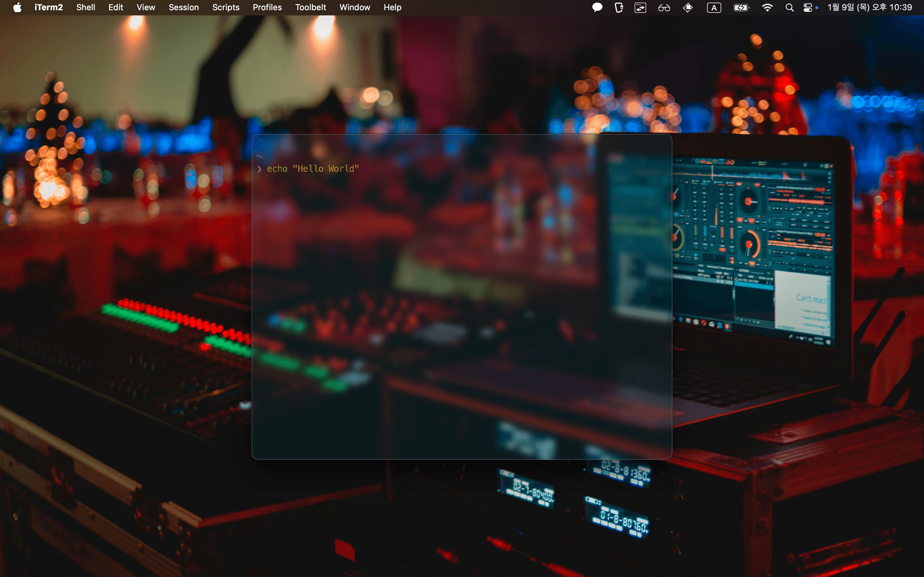The height and width of the screenshot is (577, 924).
Task: Click the striped chip menu bar icon
Action: (x=688, y=8)
